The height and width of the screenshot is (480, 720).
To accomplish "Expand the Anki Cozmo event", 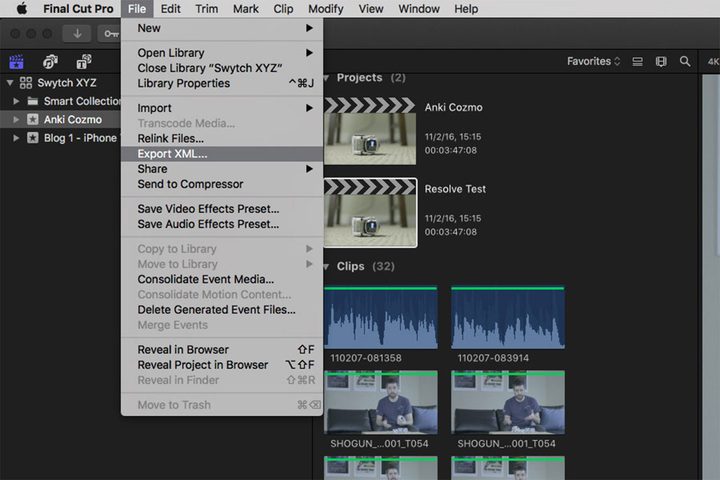I will click(16, 119).
